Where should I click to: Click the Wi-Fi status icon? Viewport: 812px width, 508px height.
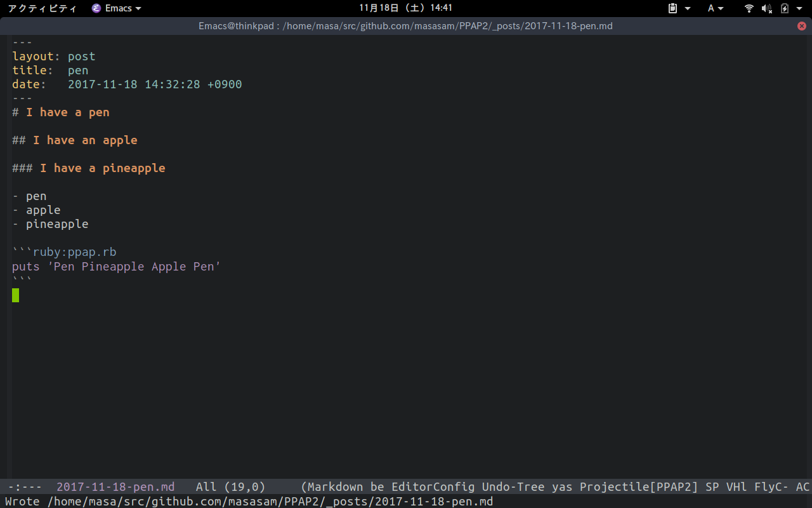749,8
